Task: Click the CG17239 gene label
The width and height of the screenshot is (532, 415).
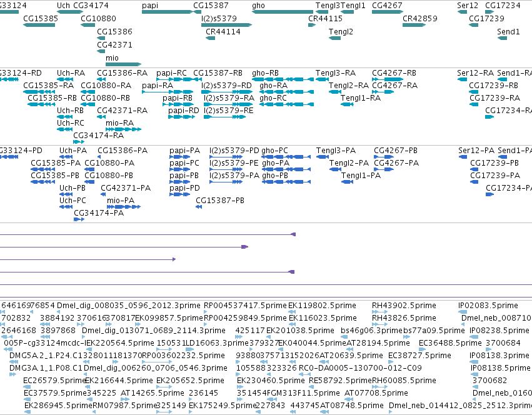Action: pyautogui.click(x=486, y=18)
